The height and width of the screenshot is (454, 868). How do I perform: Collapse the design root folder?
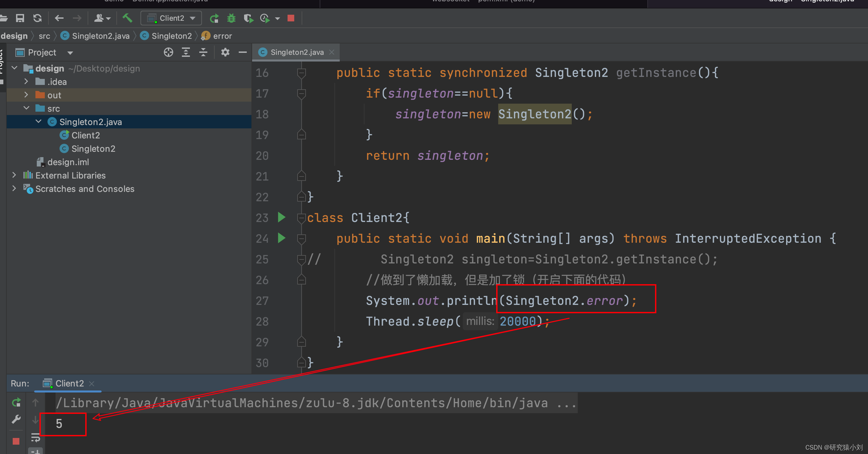[x=14, y=68]
